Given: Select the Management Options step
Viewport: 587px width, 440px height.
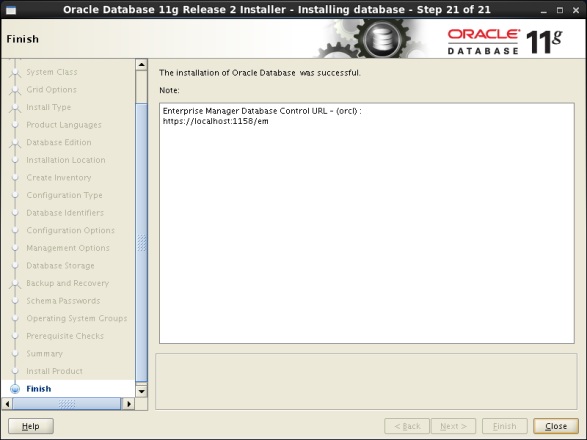Looking at the screenshot, I should click(x=68, y=248).
